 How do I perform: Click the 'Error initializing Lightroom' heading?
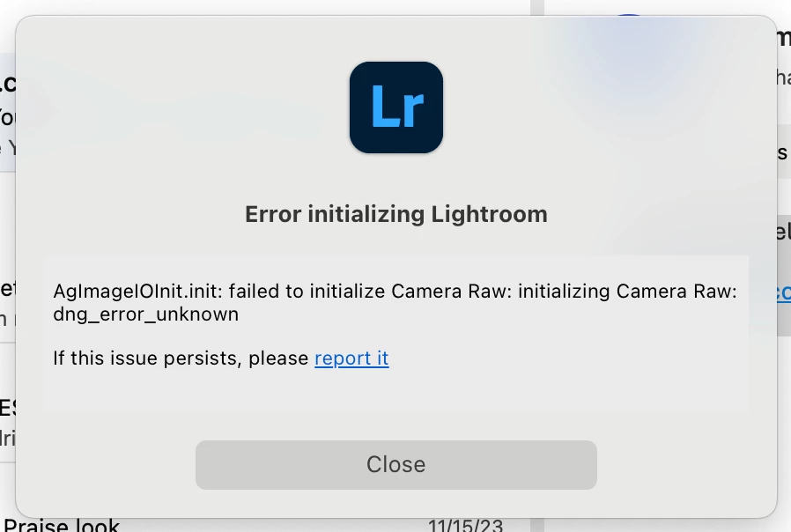396,214
